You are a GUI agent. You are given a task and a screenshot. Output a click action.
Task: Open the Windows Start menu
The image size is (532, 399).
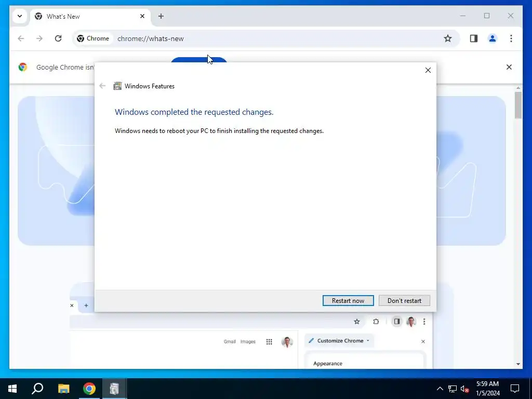[x=12, y=389]
